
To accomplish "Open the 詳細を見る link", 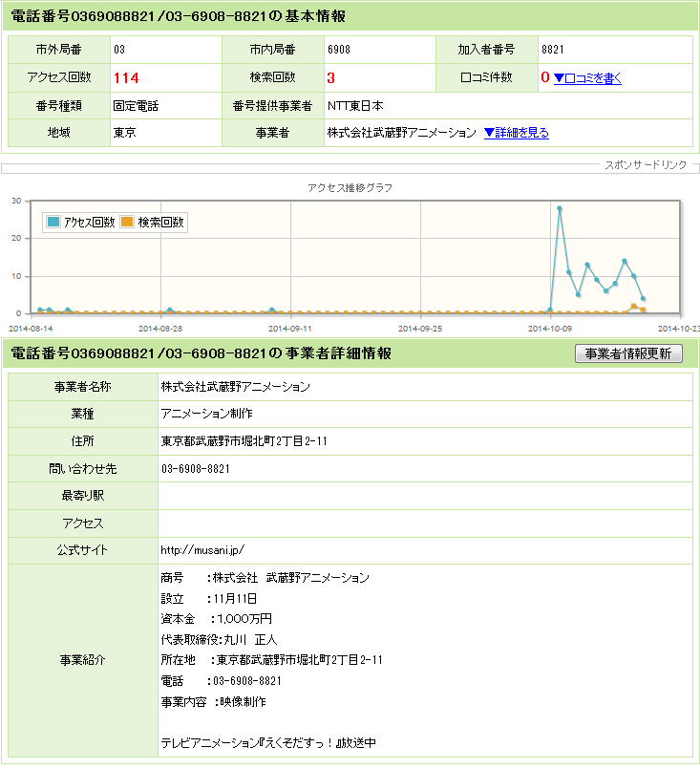I will click(x=517, y=133).
